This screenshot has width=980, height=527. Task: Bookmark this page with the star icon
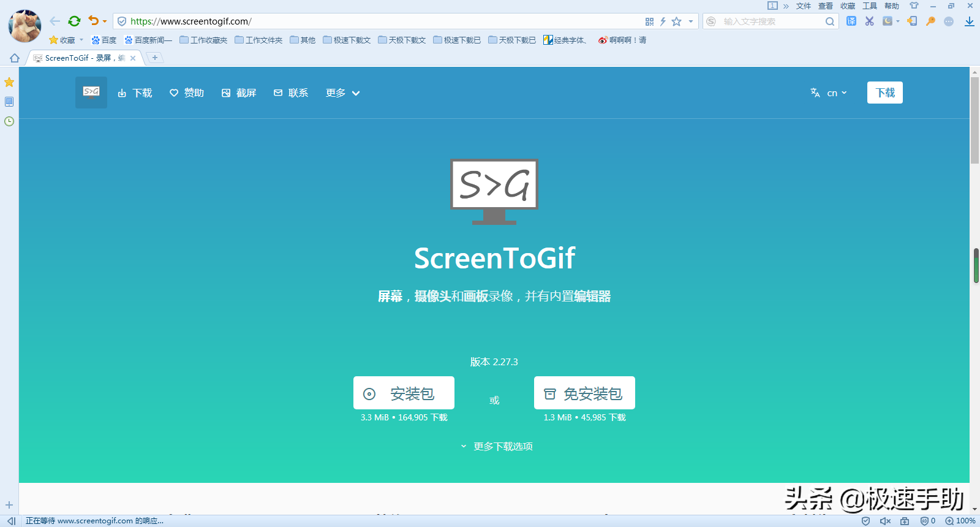[677, 21]
